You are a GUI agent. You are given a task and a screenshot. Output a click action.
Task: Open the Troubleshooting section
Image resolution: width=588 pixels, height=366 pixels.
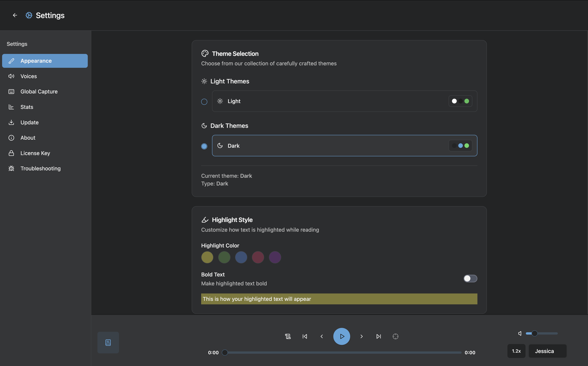coord(40,168)
